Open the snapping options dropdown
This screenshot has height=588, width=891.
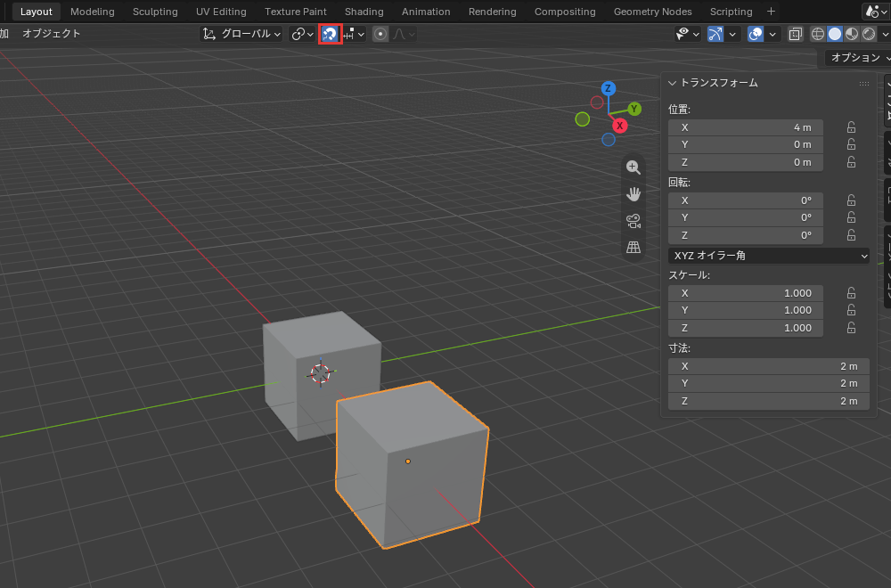pyautogui.click(x=356, y=34)
